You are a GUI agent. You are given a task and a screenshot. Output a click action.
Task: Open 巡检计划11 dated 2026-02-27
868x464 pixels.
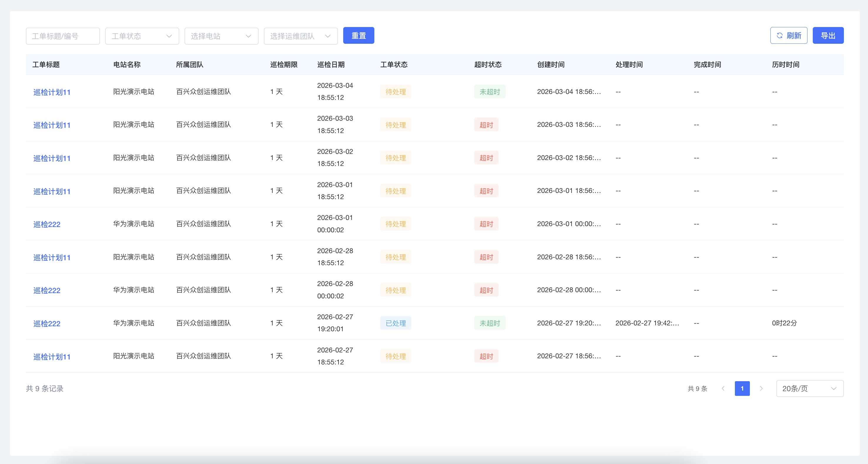52,357
